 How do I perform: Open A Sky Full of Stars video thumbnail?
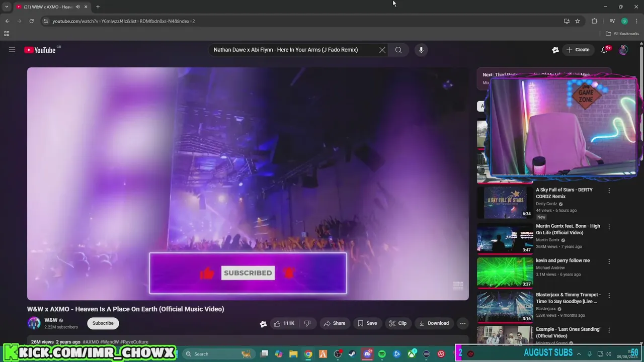(505, 203)
